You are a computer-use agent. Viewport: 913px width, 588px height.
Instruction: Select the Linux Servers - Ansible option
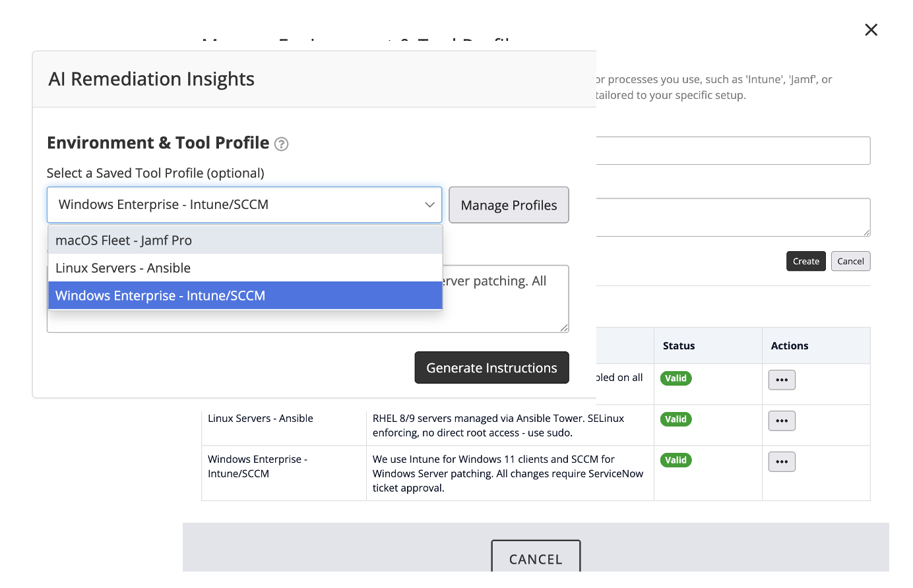click(x=244, y=268)
